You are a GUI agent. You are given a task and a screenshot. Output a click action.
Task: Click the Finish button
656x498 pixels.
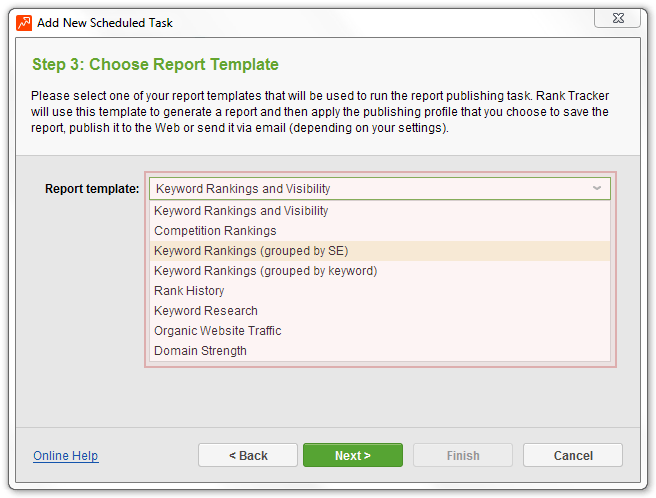pos(463,455)
